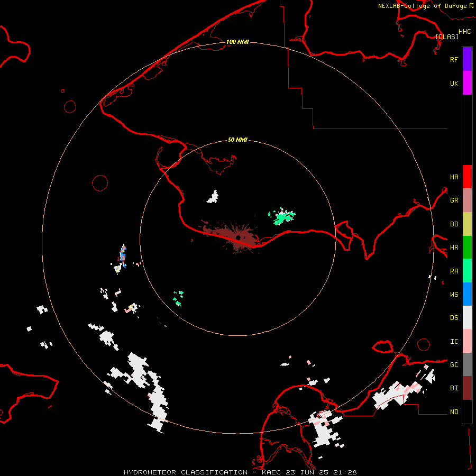476x476 pixels.
Task: Click the GC legend label
Action: 454,365
